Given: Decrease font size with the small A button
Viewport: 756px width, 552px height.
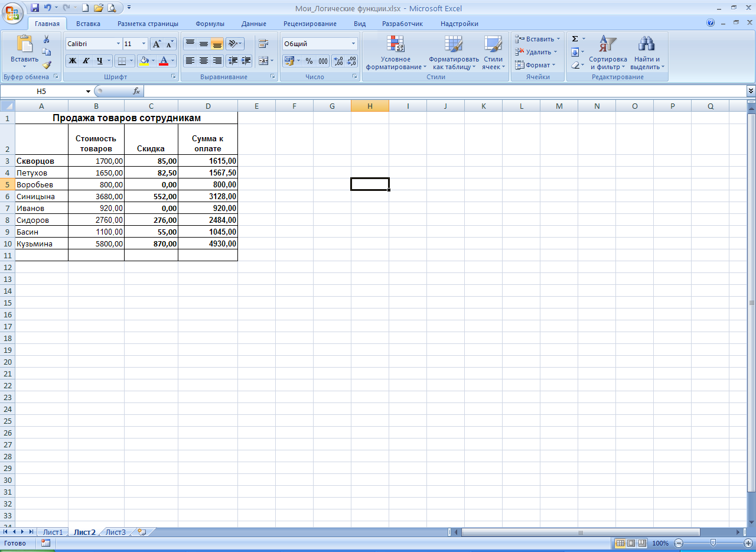Looking at the screenshot, I should click(170, 44).
